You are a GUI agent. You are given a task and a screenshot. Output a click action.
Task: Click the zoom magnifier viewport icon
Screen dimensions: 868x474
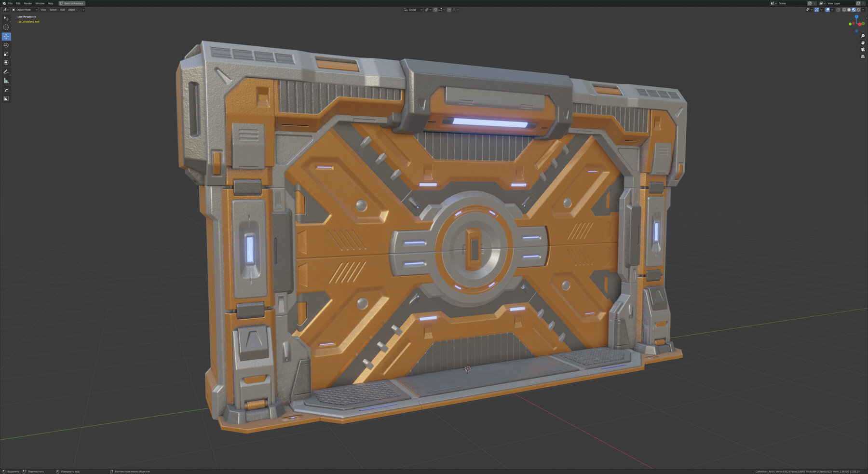point(863,36)
